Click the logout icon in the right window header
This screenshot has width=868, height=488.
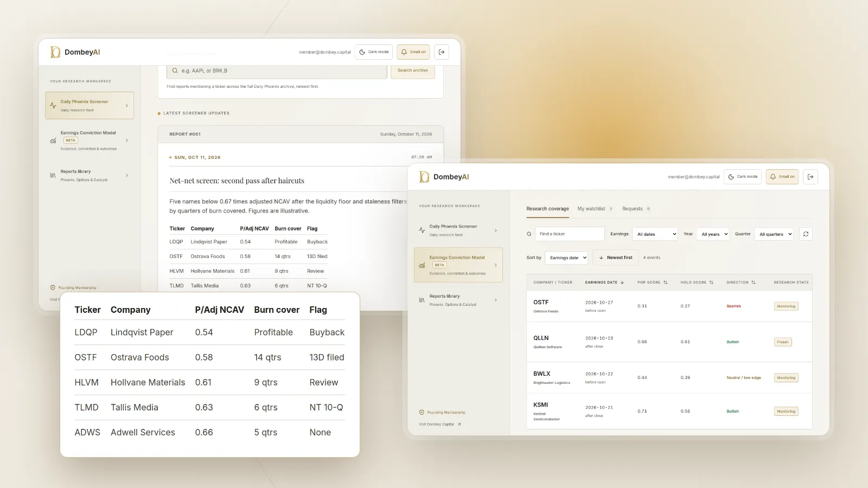click(810, 177)
